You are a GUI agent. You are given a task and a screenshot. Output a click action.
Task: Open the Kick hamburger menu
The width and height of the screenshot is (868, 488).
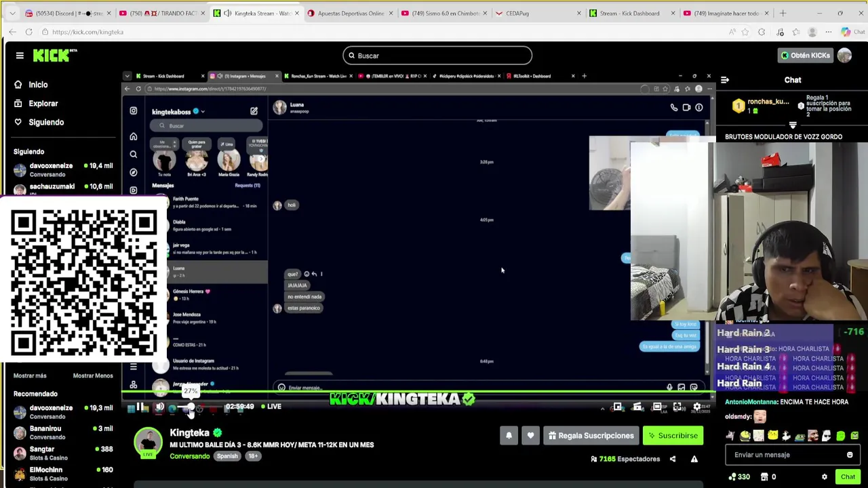[x=20, y=56]
